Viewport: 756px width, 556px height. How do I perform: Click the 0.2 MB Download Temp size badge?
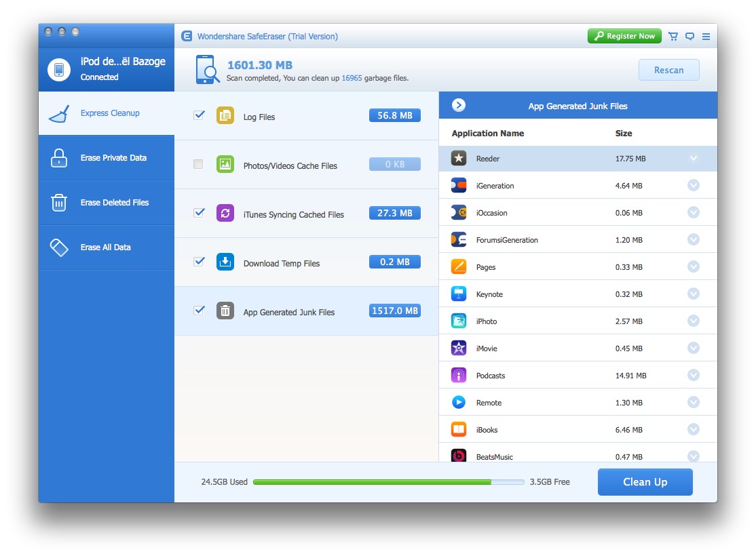click(394, 262)
